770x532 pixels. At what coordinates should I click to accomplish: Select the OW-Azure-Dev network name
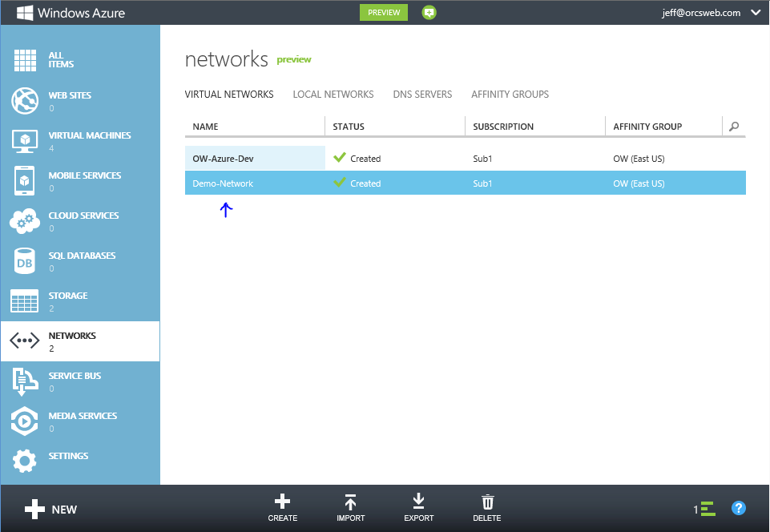tap(223, 159)
